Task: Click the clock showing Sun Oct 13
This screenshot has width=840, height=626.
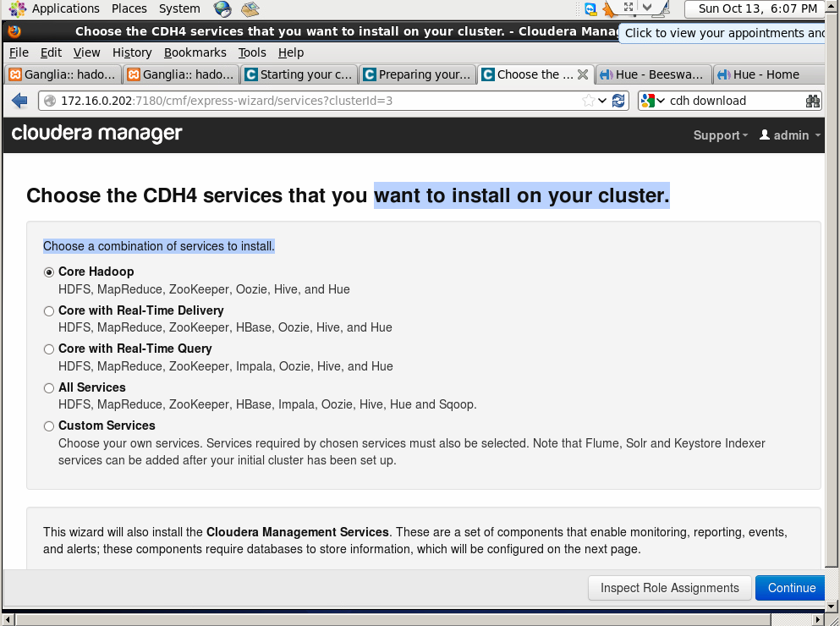Action: (x=757, y=8)
